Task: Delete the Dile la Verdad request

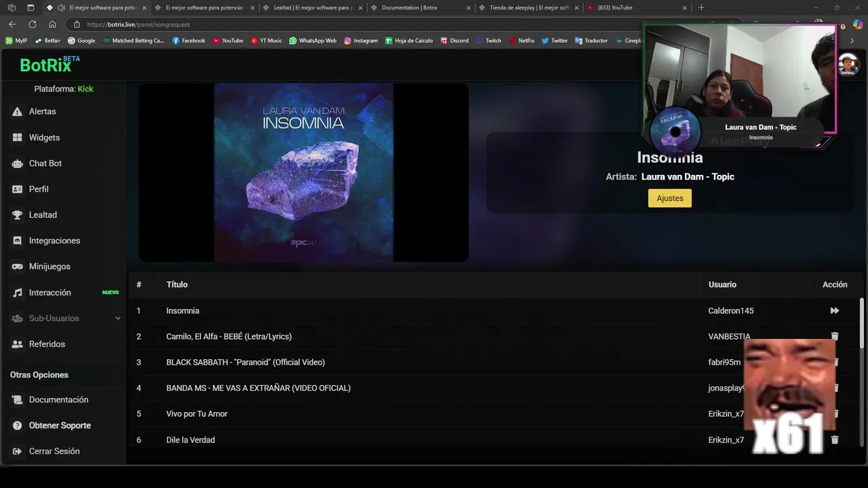Action: coord(835,440)
